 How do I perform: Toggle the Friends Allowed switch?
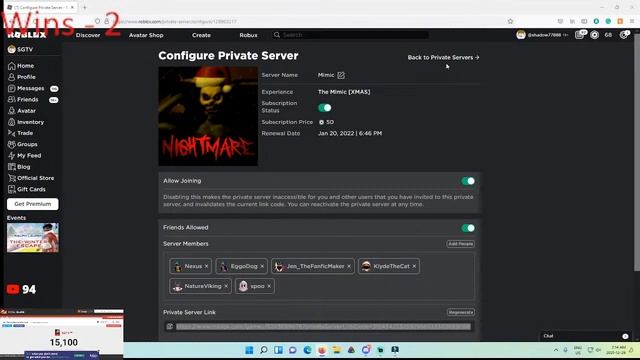point(468,228)
